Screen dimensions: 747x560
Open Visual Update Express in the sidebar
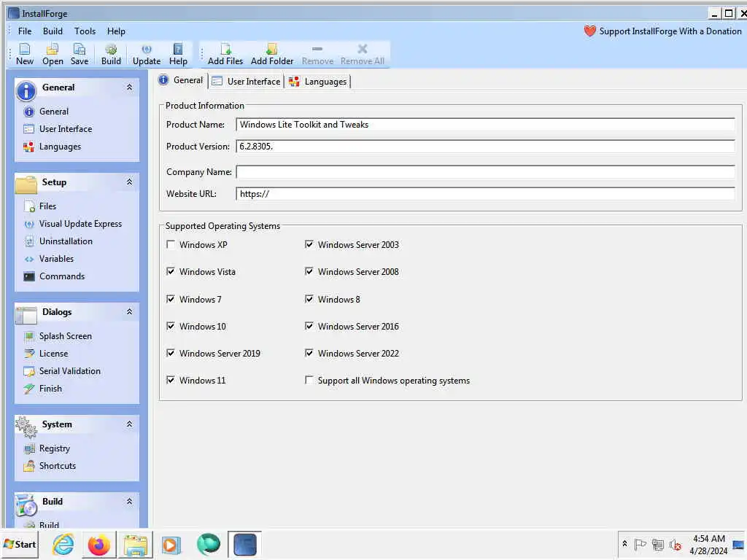click(x=73, y=224)
